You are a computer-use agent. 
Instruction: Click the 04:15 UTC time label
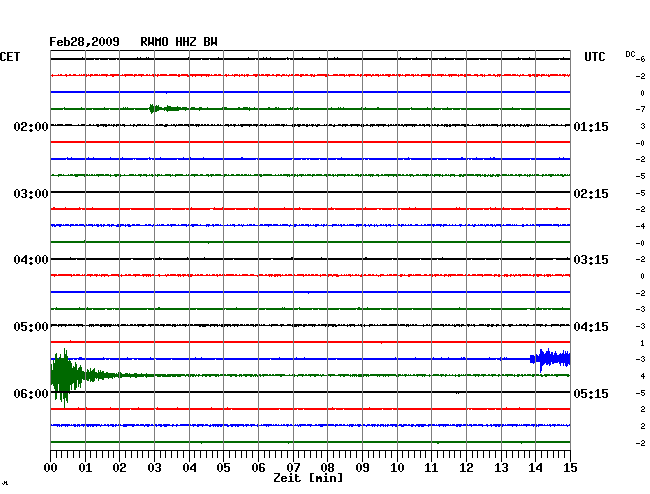pyautogui.click(x=591, y=327)
